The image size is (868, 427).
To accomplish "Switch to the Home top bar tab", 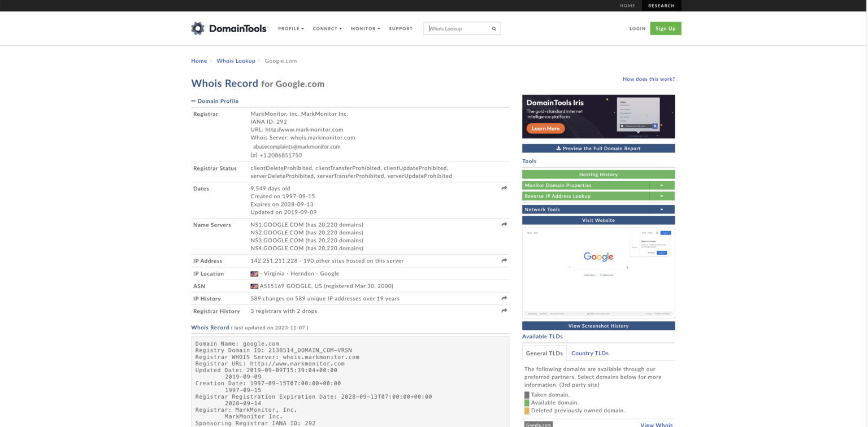I will [x=627, y=6].
